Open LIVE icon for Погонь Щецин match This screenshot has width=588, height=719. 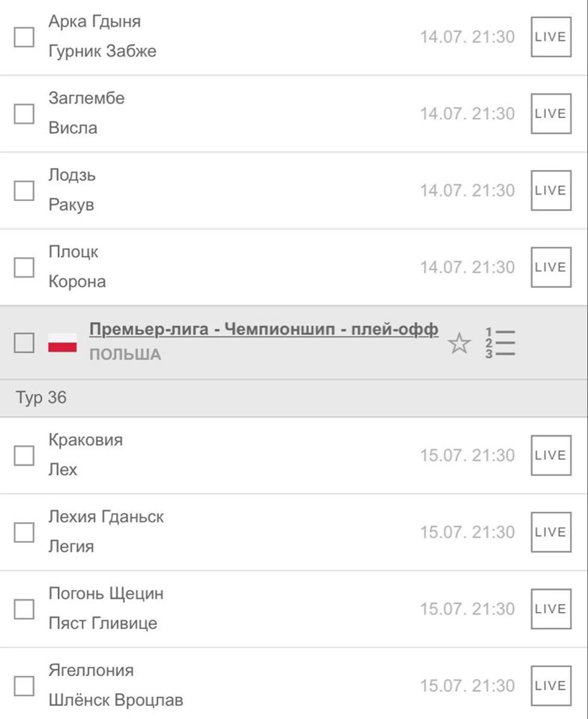tap(551, 609)
